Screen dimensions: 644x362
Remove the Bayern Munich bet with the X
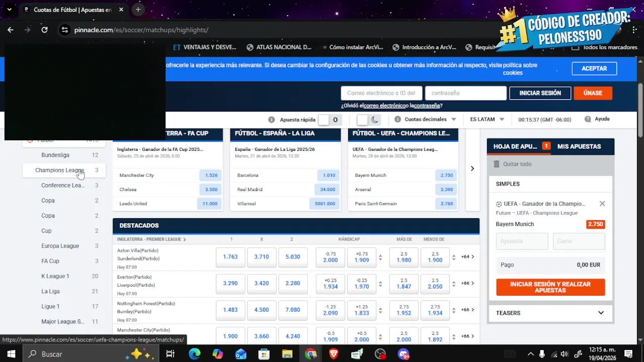(602, 204)
